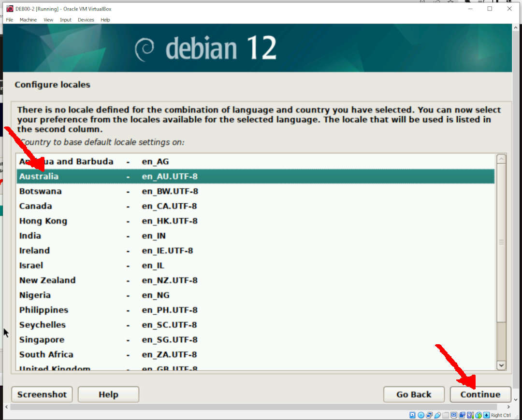522x420 pixels.
Task: Select South Africa in the locale list
Action: click(255, 354)
